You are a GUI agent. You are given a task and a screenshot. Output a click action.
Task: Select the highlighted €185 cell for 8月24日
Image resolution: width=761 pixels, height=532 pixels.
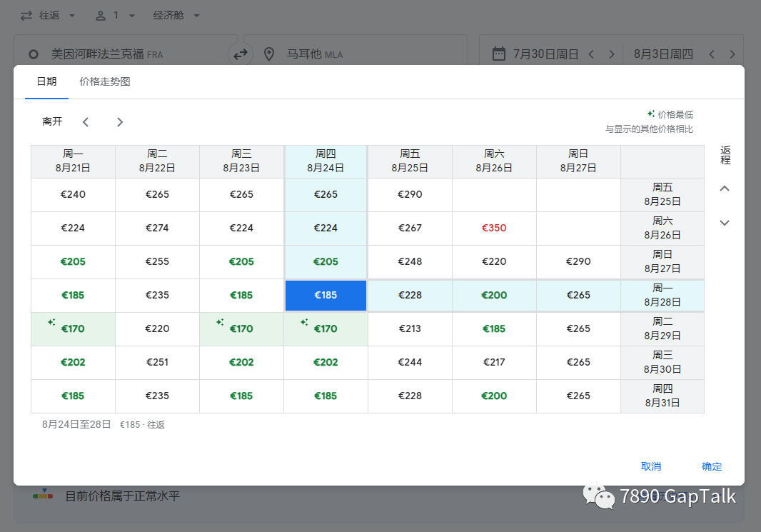(326, 295)
